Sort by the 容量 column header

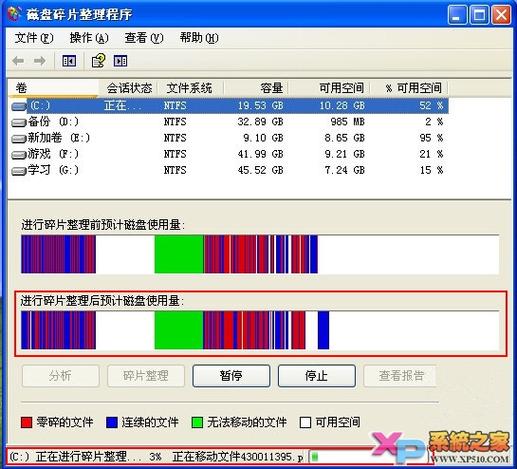click(x=256, y=88)
